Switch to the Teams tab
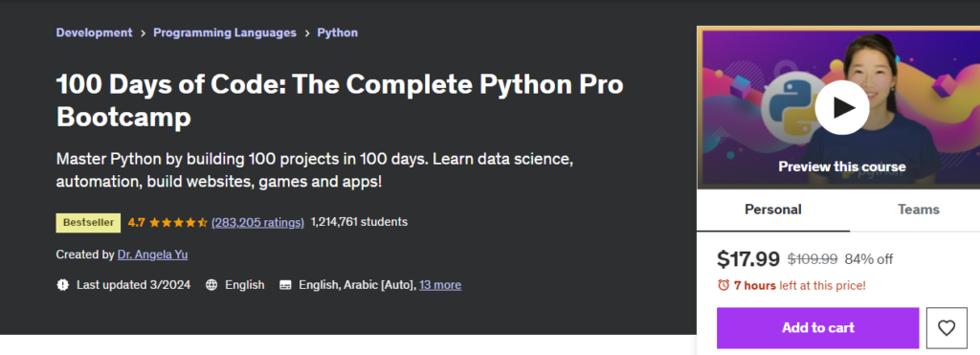980x355 pixels. (918, 210)
